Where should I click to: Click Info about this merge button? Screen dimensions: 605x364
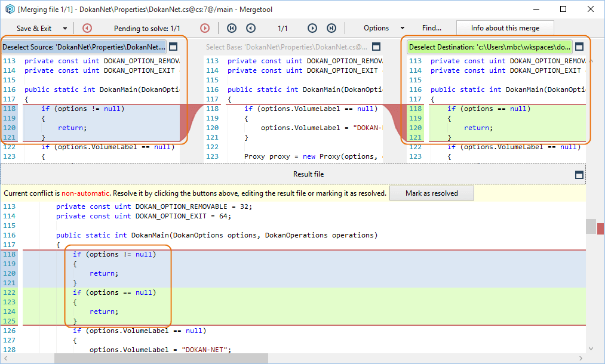click(x=505, y=28)
